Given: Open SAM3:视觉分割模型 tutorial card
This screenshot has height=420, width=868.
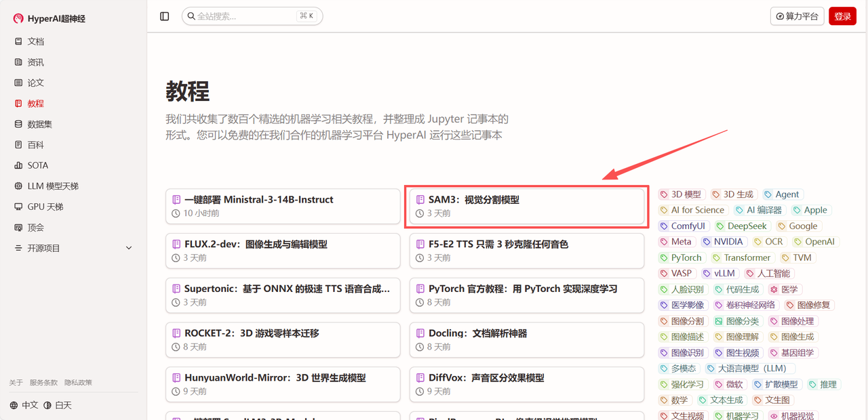Looking at the screenshot, I should pos(527,206).
